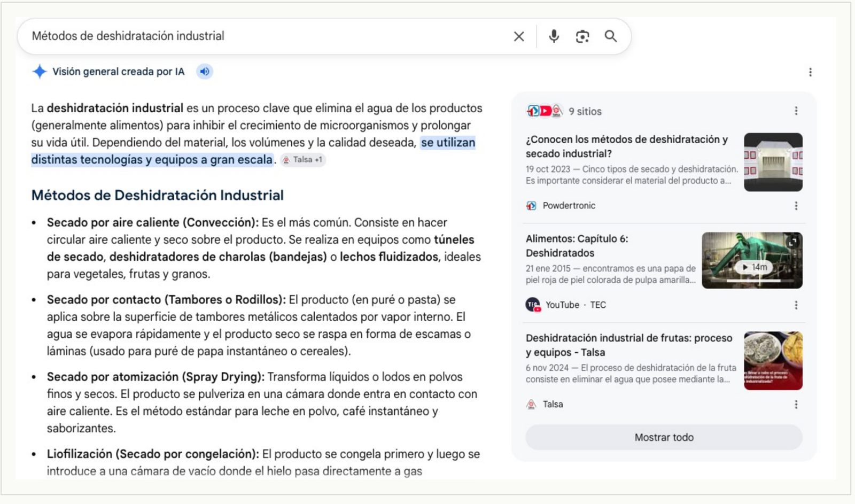Open options menu for Talsa result
Image resolution: width=855 pixels, height=504 pixels.
pos(796,405)
